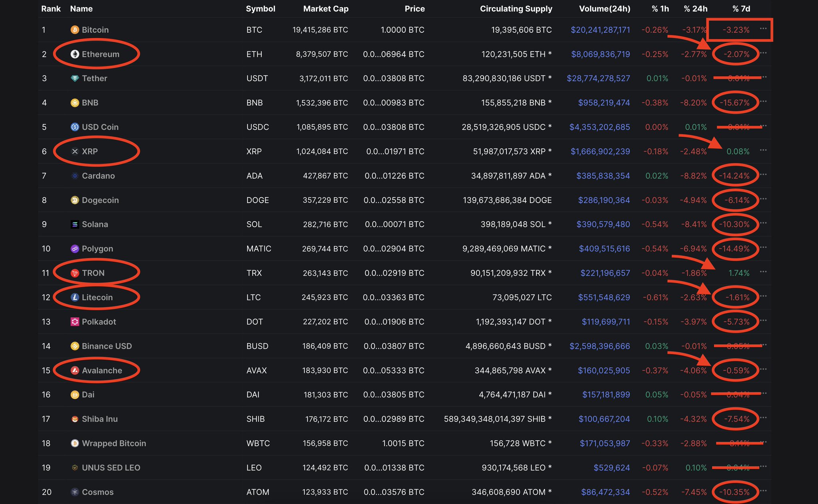Open the Cardano name link
The width and height of the screenshot is (818, 504).
(x=98, y=176)
